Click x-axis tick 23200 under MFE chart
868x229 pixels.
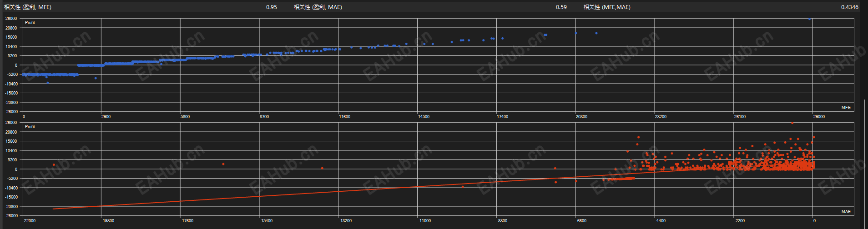click(661, 117)
